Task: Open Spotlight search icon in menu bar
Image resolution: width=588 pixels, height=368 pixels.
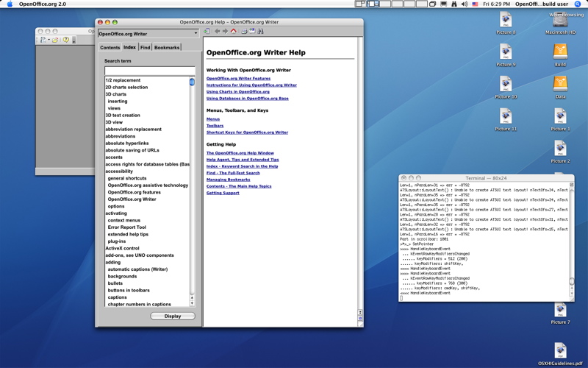Action: (x=578, y=4)
